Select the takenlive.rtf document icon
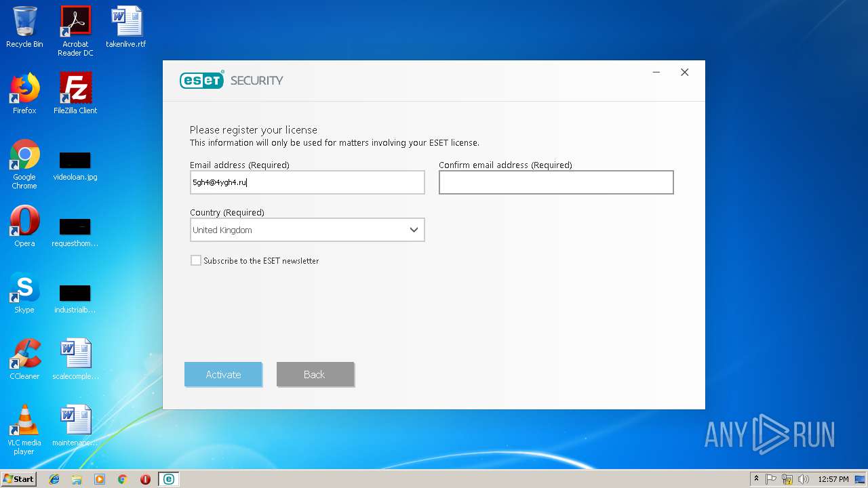This screenshot has height=488, width=868. click(126, 27)
